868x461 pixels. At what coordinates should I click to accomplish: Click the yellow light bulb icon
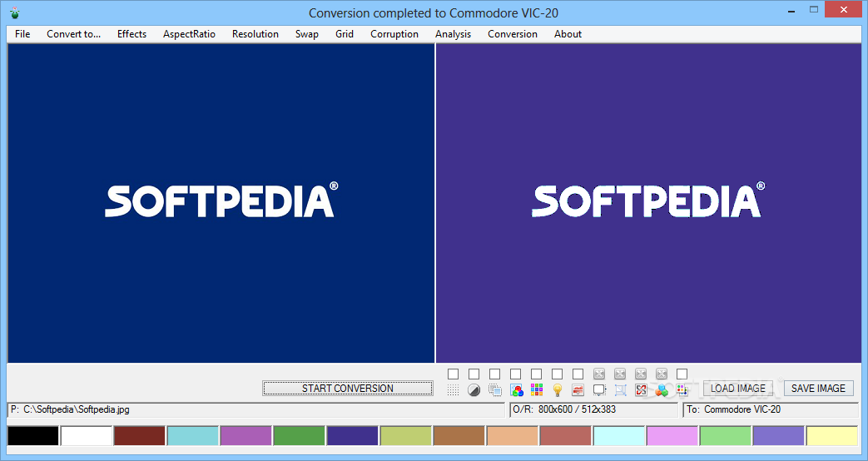point(558,390)
